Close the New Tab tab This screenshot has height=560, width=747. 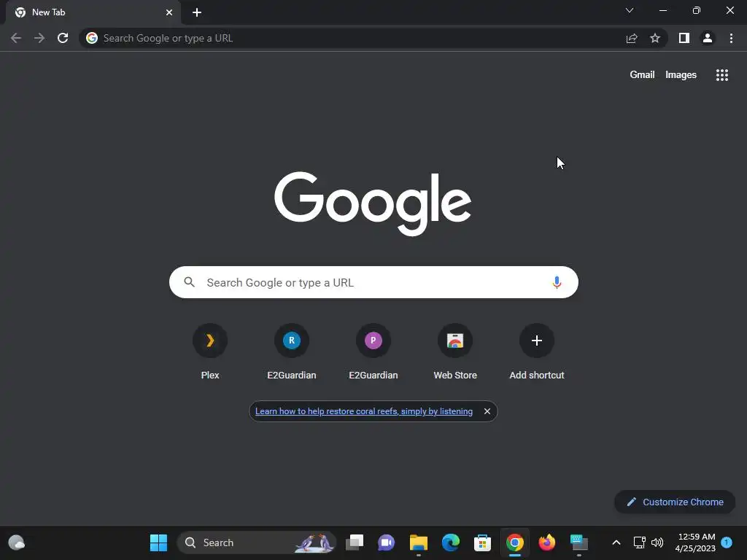point(169,12)
